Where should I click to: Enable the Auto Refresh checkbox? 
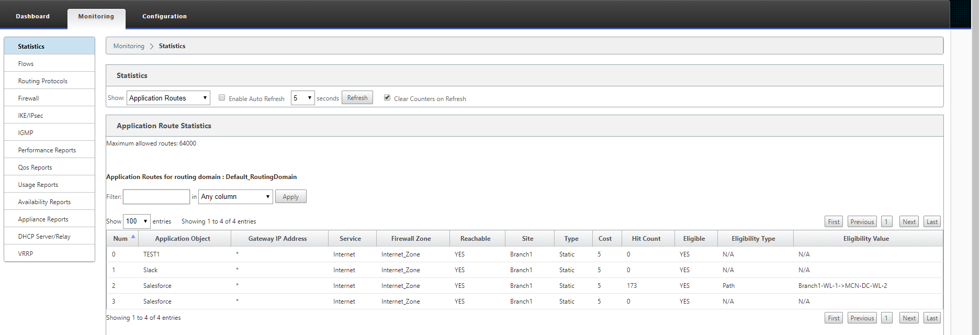click(x=222, y=97)
